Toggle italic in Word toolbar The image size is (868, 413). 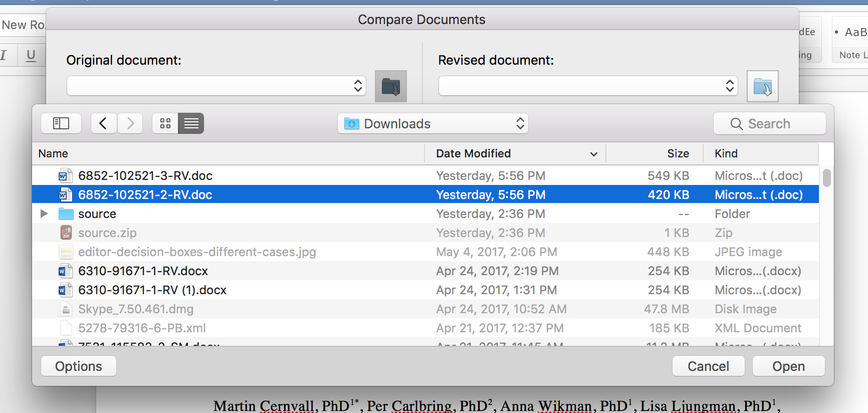4,55
